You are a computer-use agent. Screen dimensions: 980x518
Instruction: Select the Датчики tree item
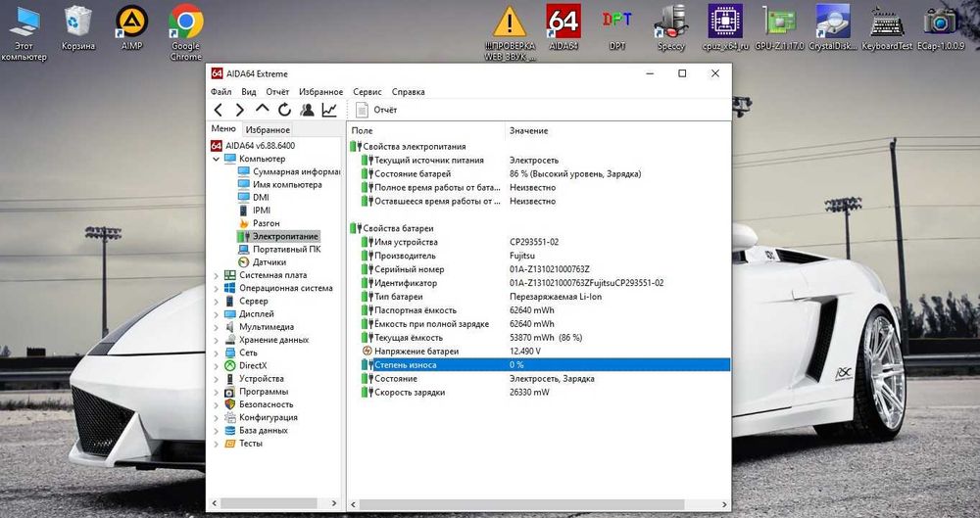coord(263,262)
